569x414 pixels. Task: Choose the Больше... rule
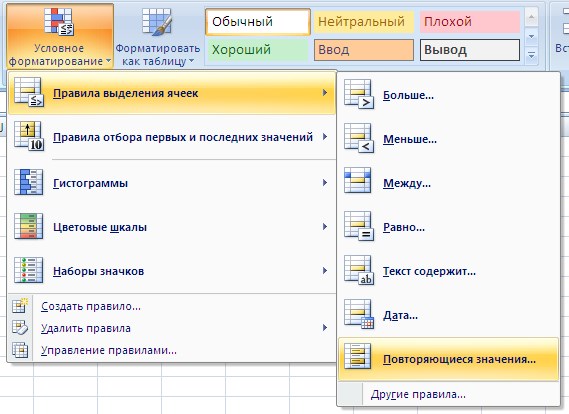coord(449,95)
